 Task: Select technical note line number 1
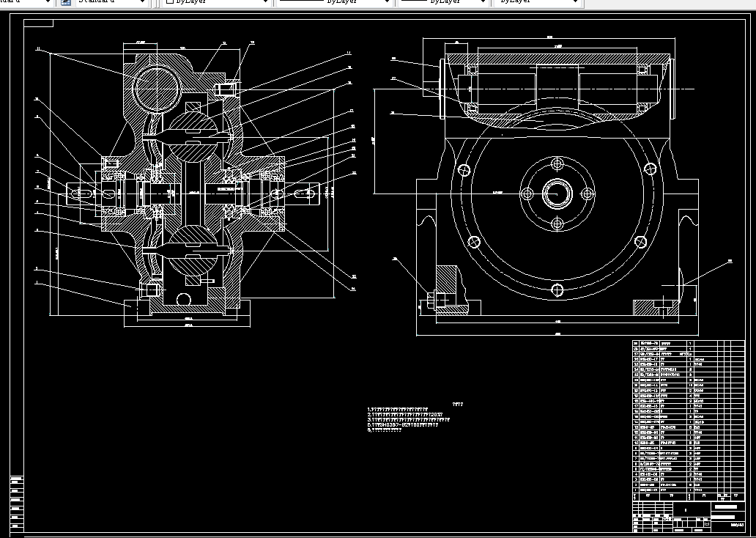click(398, 409)
